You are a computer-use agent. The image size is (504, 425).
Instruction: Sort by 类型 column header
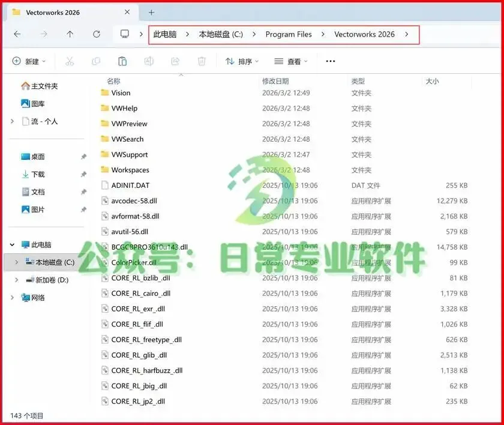pyautogui.click(x=358, y=81)
